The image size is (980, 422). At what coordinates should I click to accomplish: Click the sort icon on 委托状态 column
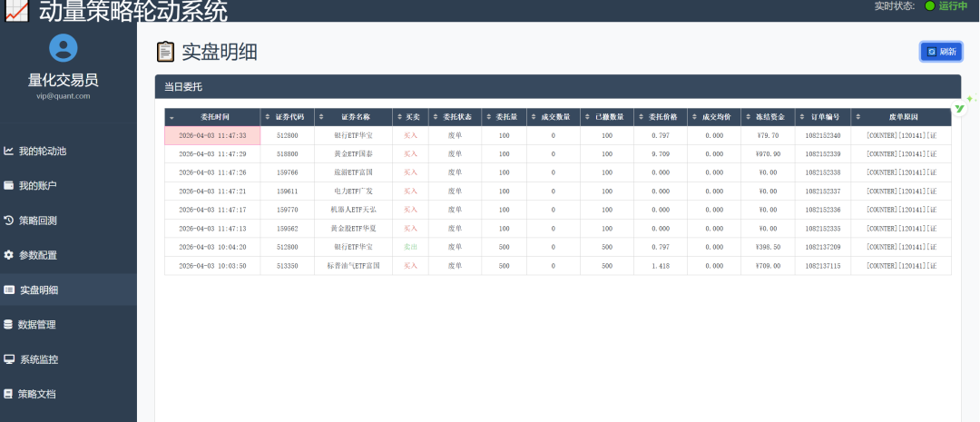pos(436,117)
